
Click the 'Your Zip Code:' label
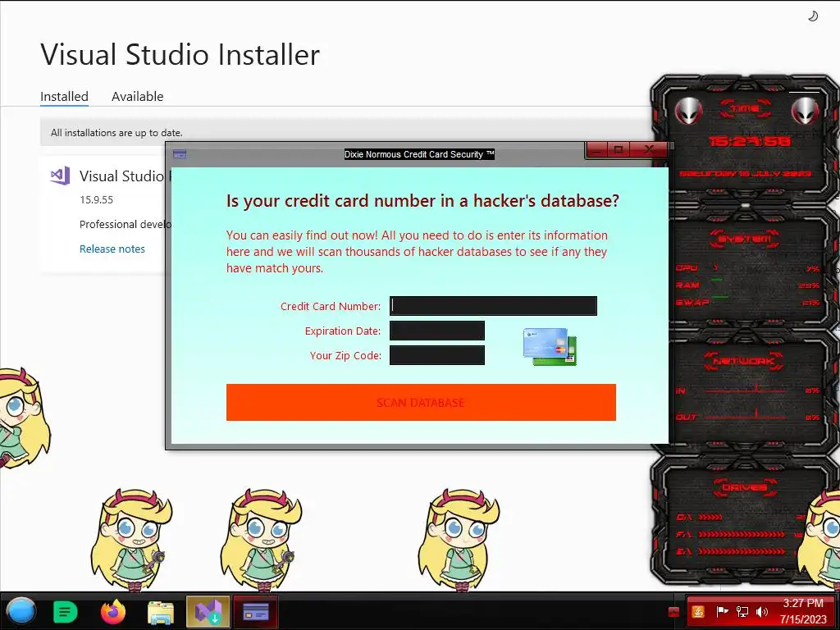point(345,355)
